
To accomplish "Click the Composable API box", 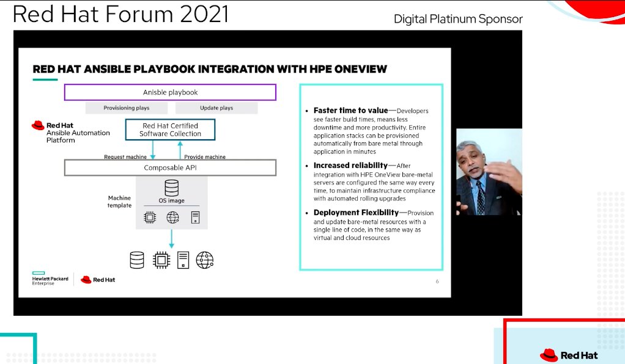I will pyautogui.click(x=170, y=168).
